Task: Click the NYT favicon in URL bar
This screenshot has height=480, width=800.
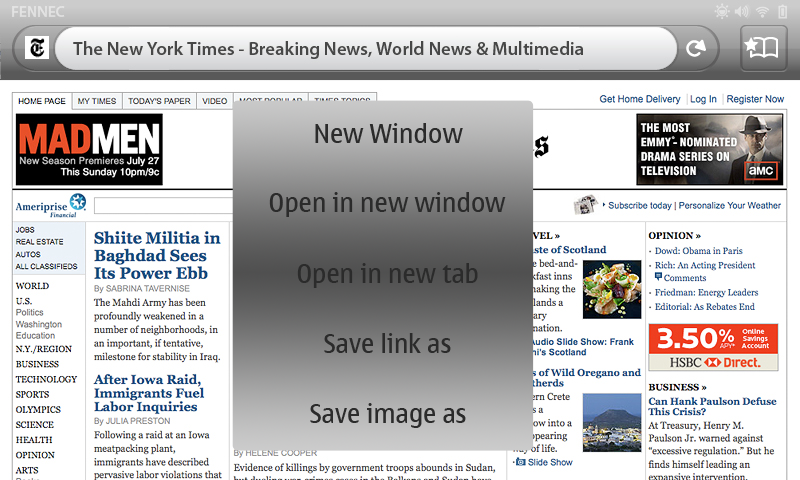Action: [x=37, y=48]
